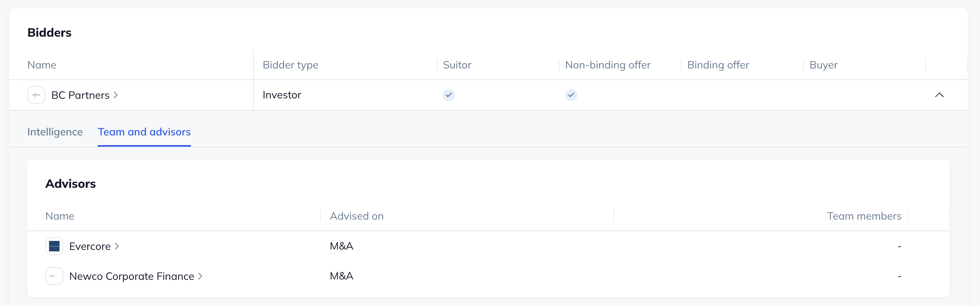This screenshot has height=306, width=980.
Task: Switch to the Intelligence tab
Action: pyautogui.click(x=55, y=132)
